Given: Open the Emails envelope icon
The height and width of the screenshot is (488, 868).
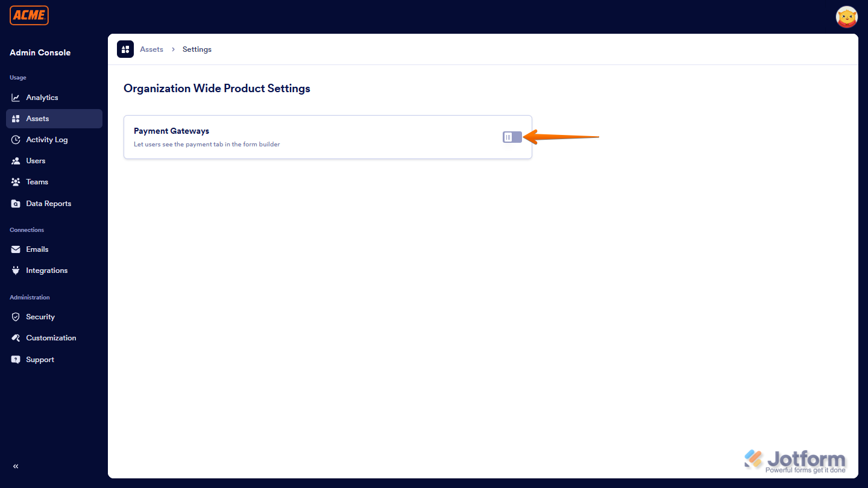Looking at the screenshot, I should [15, 249].
